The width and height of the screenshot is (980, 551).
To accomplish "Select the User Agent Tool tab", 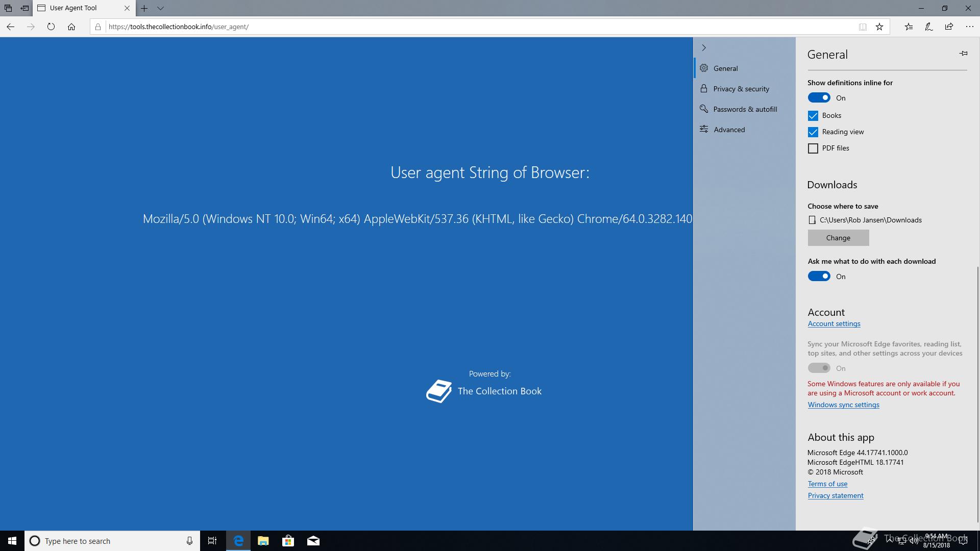I will coord(84,8).
